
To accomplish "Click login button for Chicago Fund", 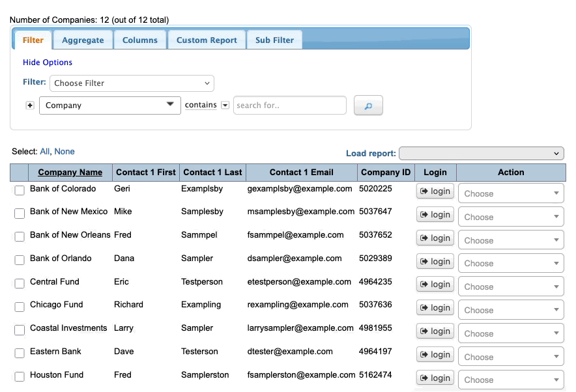I will 435,308.
